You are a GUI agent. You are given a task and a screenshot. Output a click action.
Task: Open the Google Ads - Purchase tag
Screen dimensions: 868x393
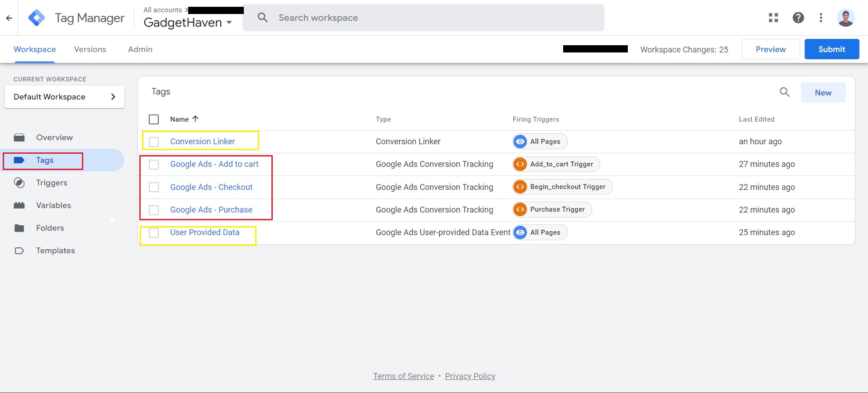tap(211, 210)
